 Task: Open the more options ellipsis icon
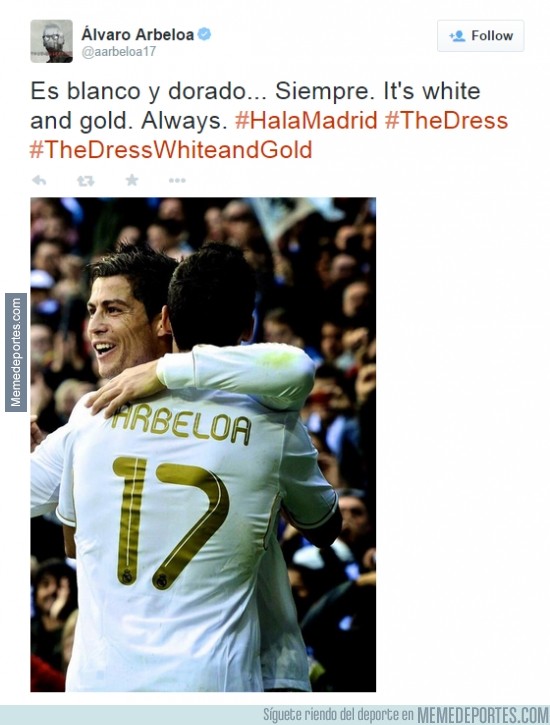pyautogui.click(x=177, y=180)
